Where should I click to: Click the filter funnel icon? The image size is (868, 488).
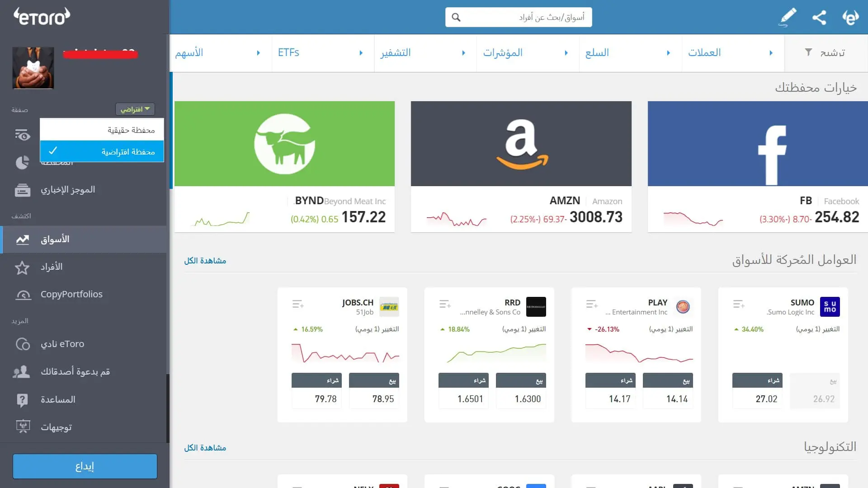click(809, 52)
